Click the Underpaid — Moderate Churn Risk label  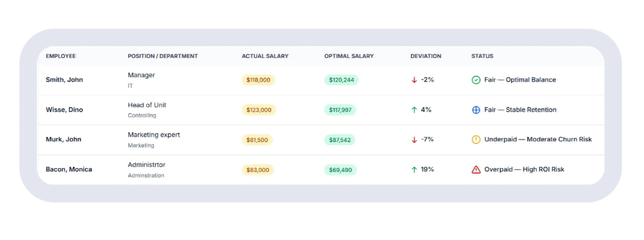tap(538, 139)
